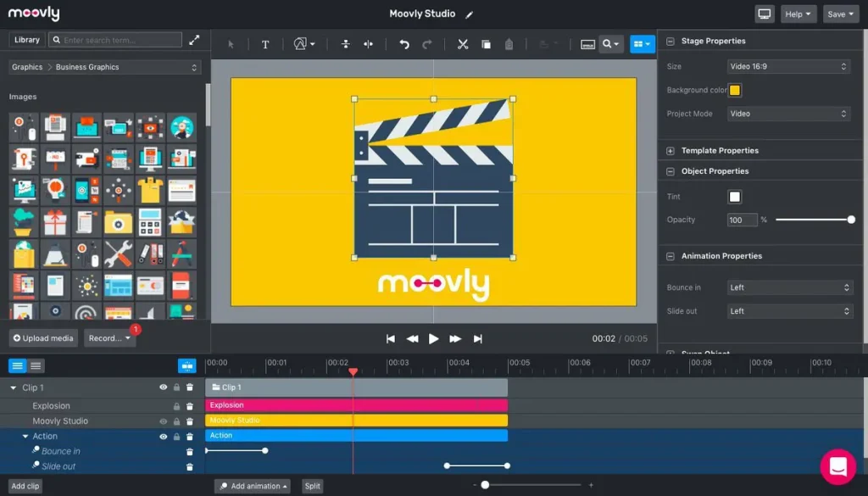
Task: Select the Text tool
Action: 265,44
